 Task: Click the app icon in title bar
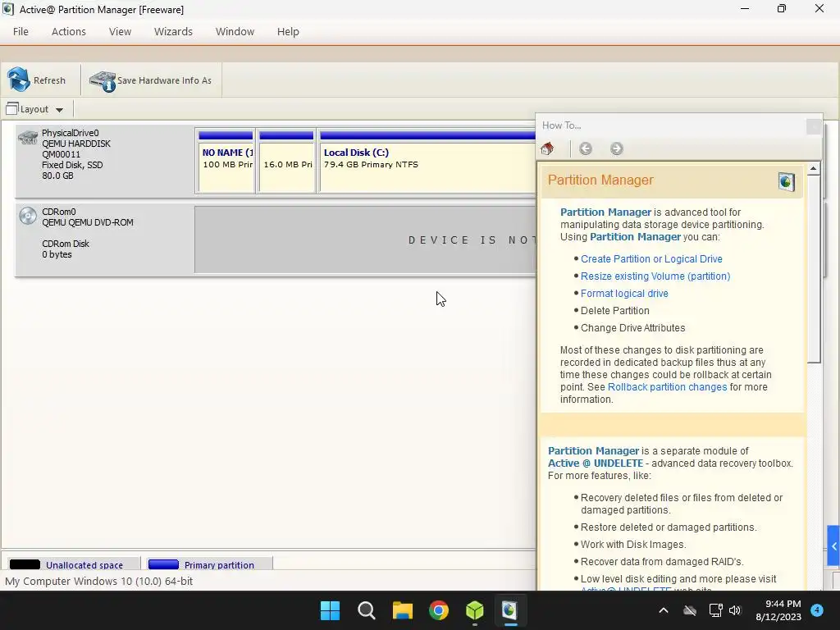[x=8, y=9]
